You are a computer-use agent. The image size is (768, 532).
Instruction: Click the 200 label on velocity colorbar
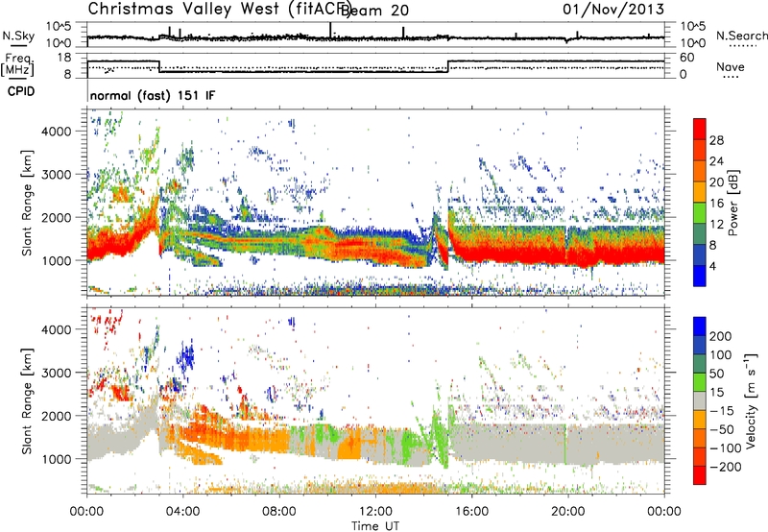(x=721, y=336)
